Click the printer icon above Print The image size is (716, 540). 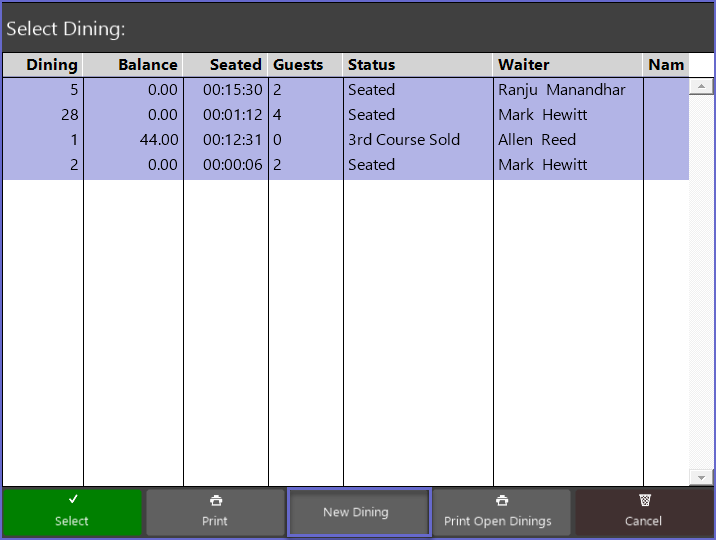pyautogui.click(x=215, y=501)
